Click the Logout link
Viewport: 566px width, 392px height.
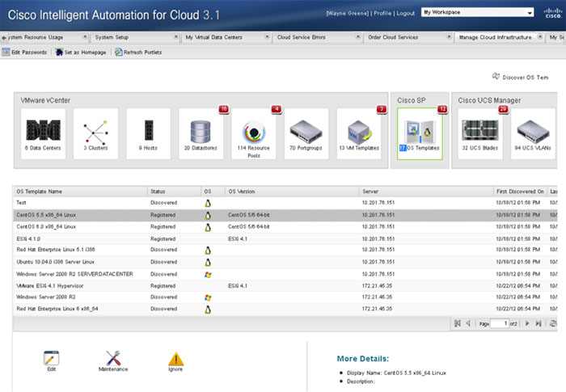[406, 13]
